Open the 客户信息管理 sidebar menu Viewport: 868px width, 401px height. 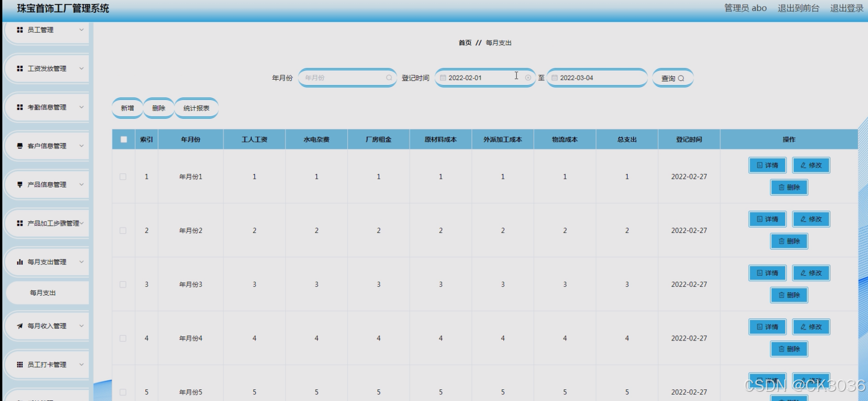47,146
